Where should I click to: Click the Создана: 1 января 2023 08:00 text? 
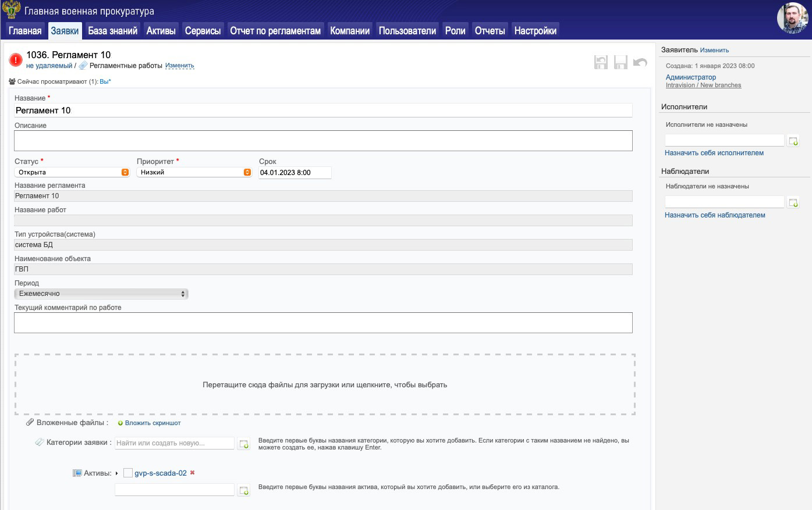click(710, 66)
